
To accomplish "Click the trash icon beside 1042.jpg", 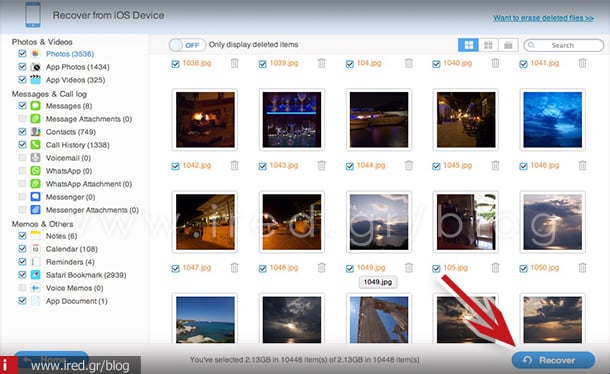I will tap(234, 165).
